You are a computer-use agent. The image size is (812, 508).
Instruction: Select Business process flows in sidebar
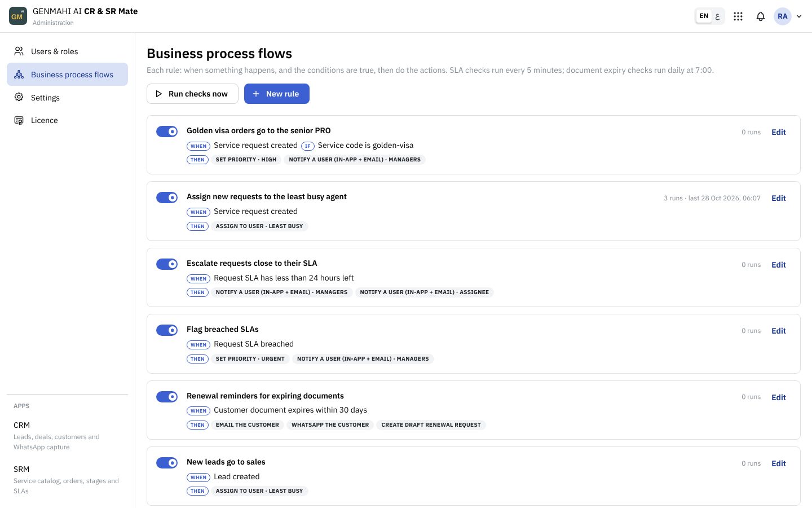pos(67,75)
